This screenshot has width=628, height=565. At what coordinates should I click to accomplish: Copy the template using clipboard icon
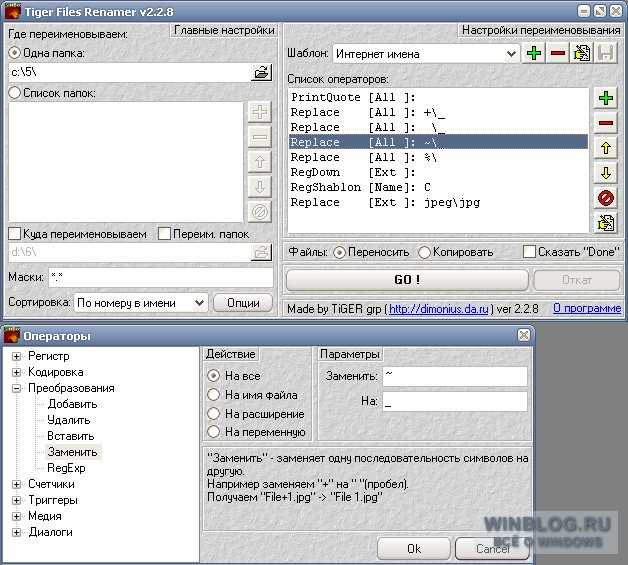(582, 53)
